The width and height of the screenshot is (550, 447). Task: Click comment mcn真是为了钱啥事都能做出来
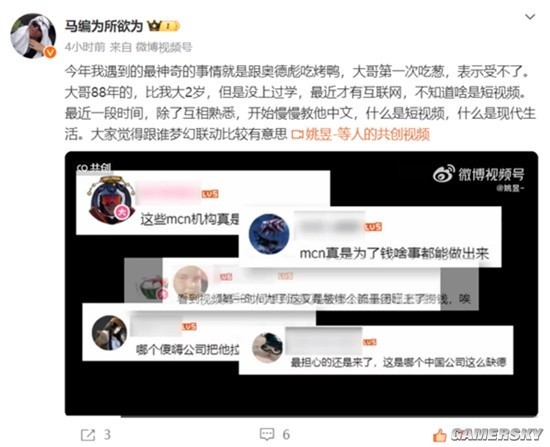(x=394, y=253)
